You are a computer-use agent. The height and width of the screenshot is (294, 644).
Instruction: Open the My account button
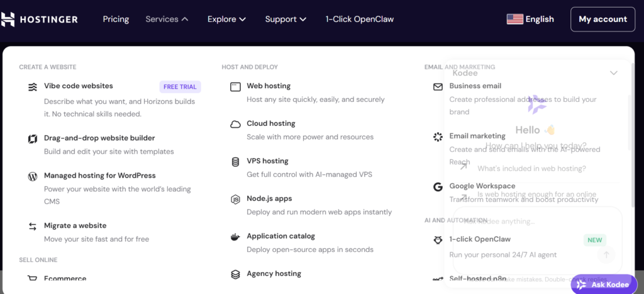(x=603, y=20)
